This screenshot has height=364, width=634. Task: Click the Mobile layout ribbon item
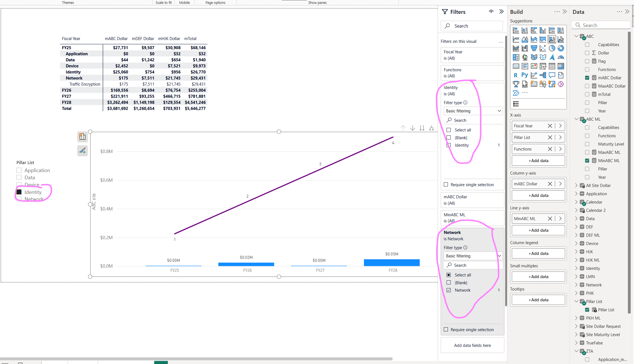(x=184, y=2)
